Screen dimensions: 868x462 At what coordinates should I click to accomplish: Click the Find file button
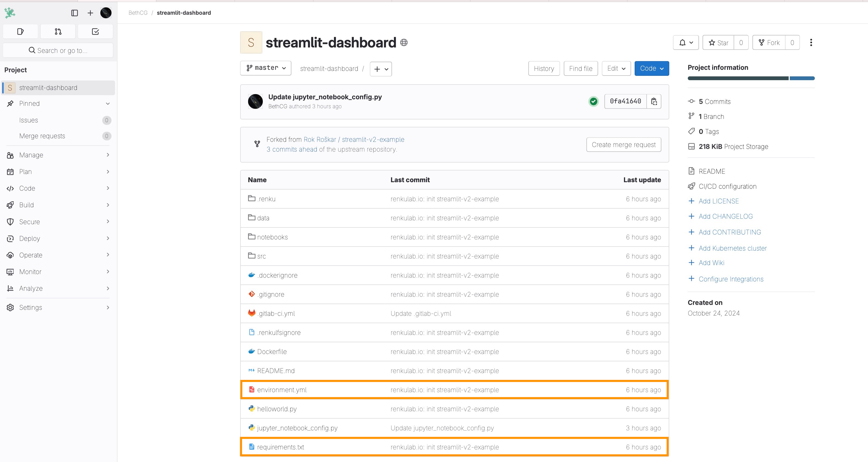pos(581,68)
